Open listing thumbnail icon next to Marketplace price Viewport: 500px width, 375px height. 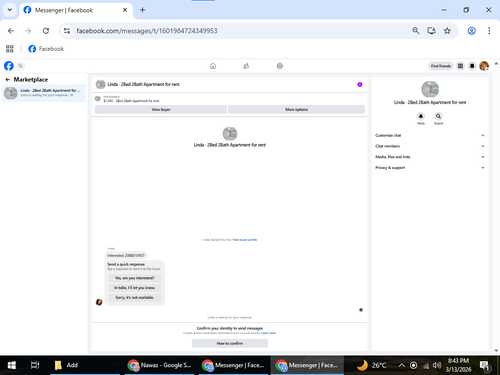coord(98,99)
